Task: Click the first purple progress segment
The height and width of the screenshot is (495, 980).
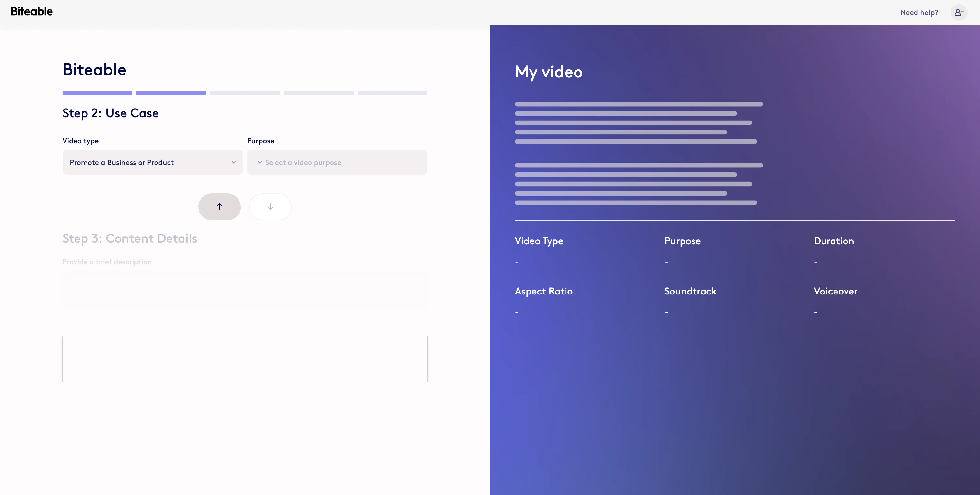Action: pos(97,93)
